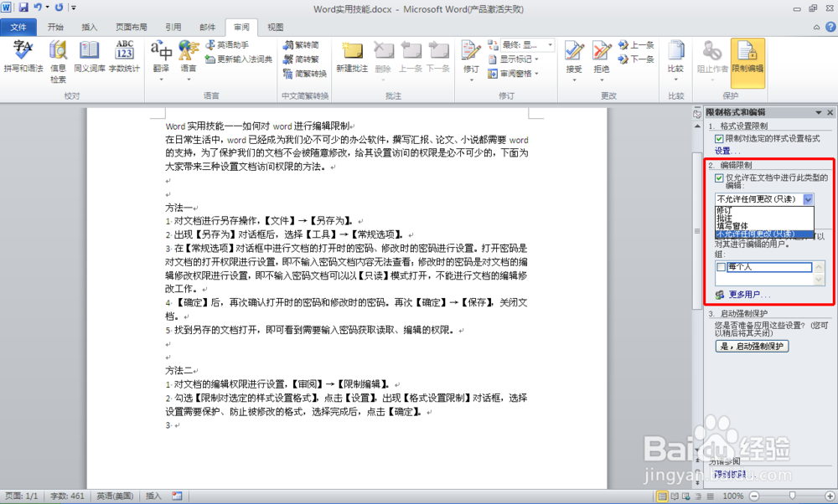Open Word help question mark

pos(830,27)
